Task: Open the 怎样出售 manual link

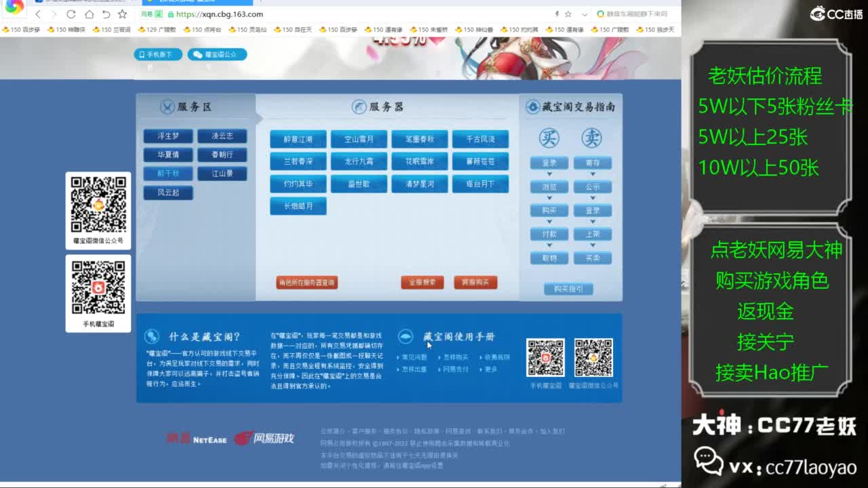Action: [x=414, y=369]
